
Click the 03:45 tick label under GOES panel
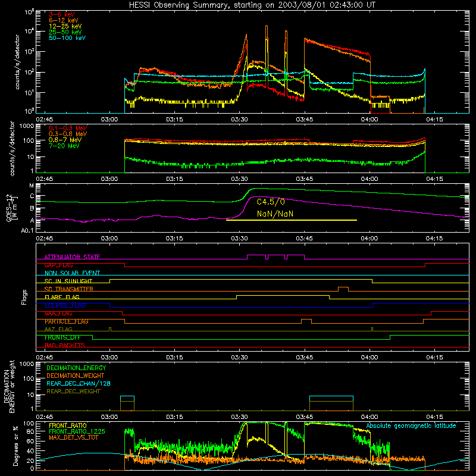point(304,239)
